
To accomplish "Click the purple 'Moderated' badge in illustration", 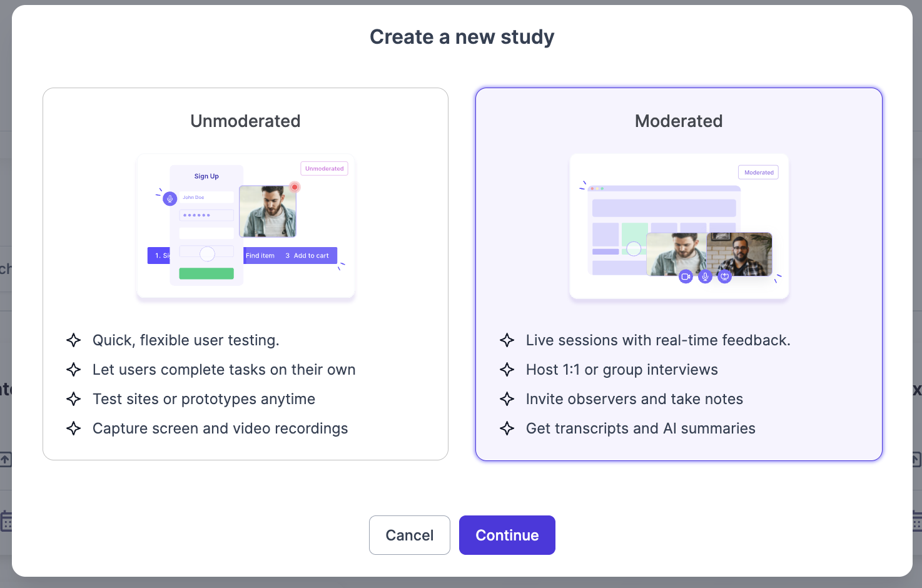I will 758,172.
